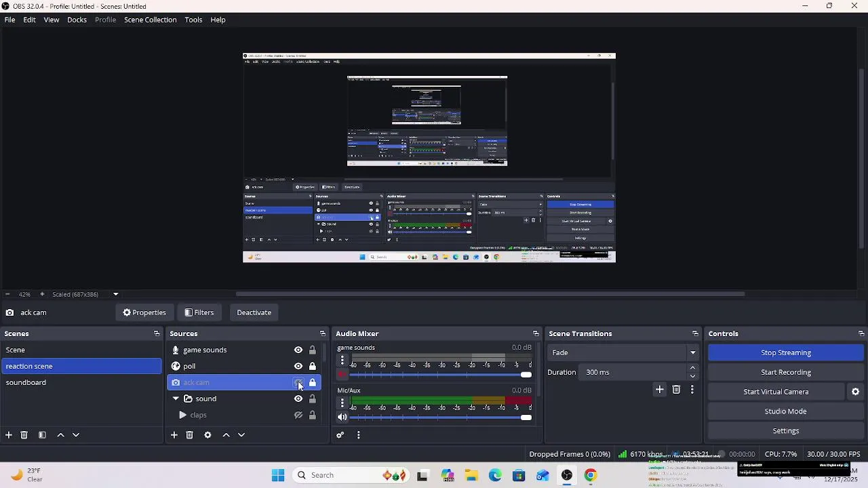Pop out the Scene Transitions dock
Viewport: 868px width, 488px height.
pyautogui.click(x=695, y=333)
